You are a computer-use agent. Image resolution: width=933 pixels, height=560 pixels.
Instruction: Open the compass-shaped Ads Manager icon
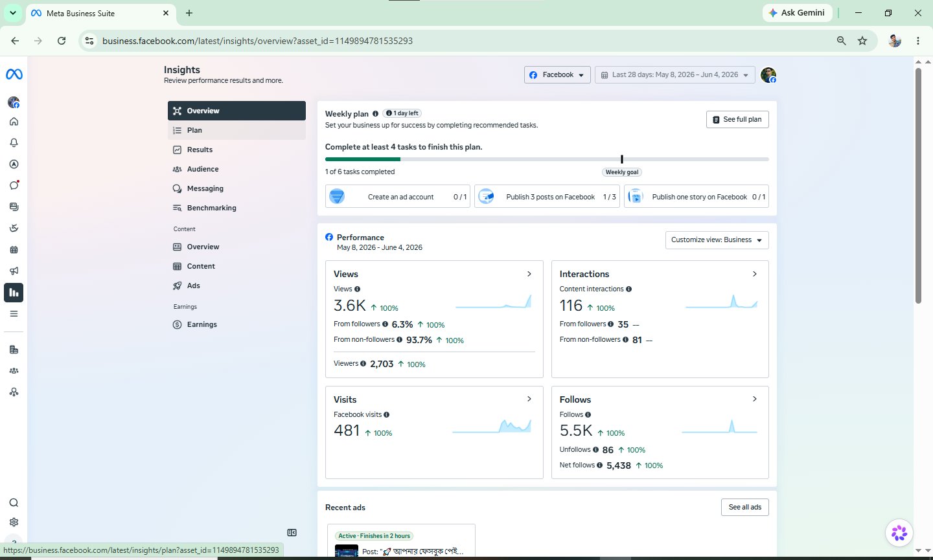pyautogui.click(x=14, y=164)
